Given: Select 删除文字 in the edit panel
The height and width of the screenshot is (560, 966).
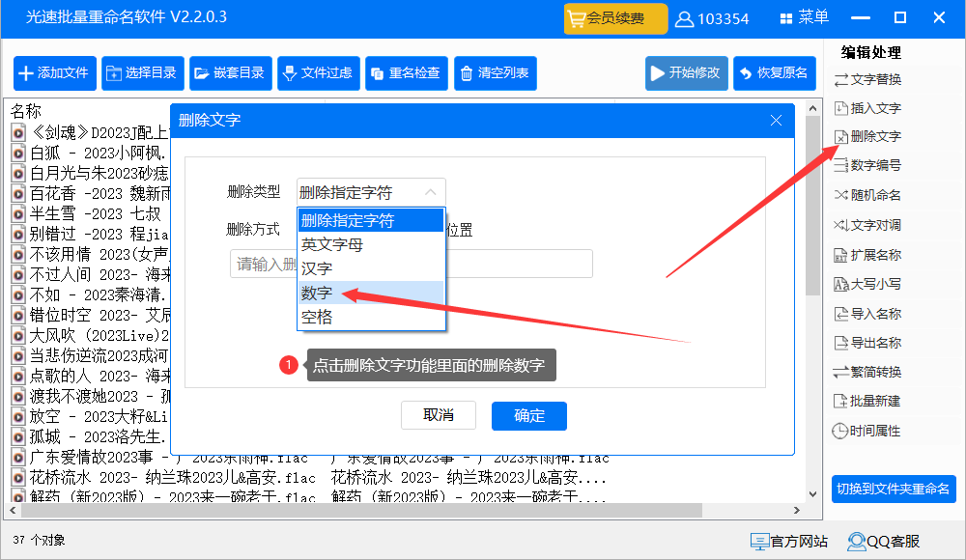Looking at the screenshot, I should (868, 136).
